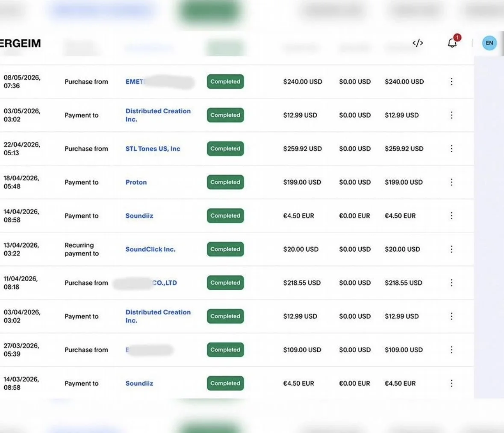
Task: Open more options for 03/04/2026 Distributed Creation row
Action: tap(451, 316)
